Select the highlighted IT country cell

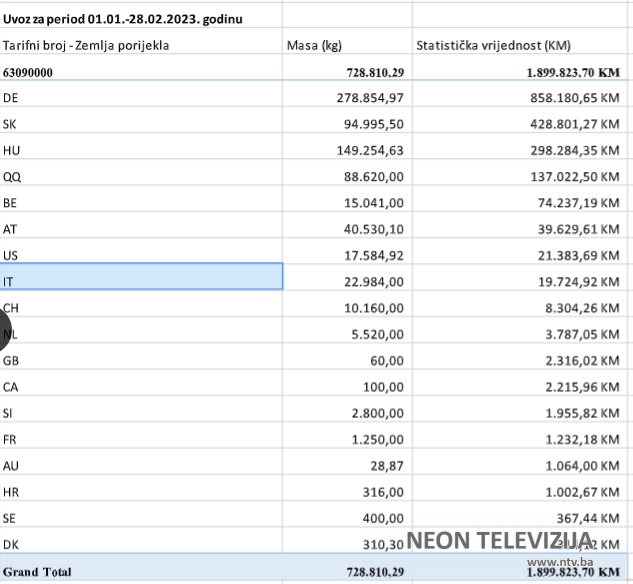click(x=141, y=277)
